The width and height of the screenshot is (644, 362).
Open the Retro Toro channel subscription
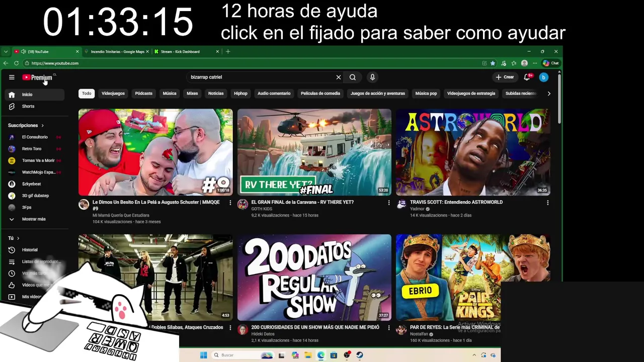34,149
